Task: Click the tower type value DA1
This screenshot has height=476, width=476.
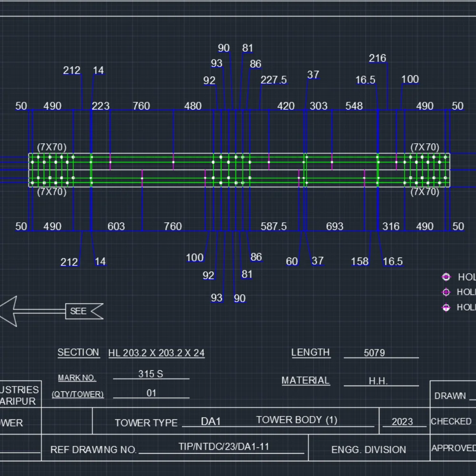Action: (x=211, y=422)
